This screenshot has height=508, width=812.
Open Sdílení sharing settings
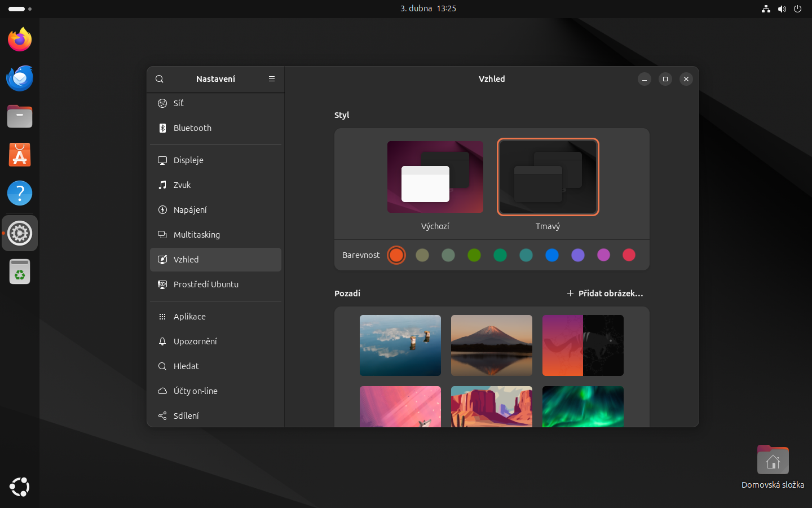[215, 416]
